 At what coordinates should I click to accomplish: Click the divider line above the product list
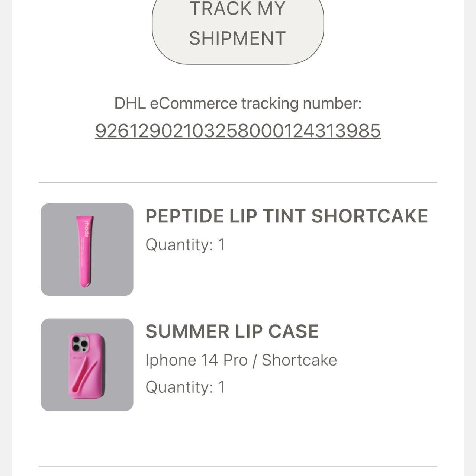(x=238, y=182)
